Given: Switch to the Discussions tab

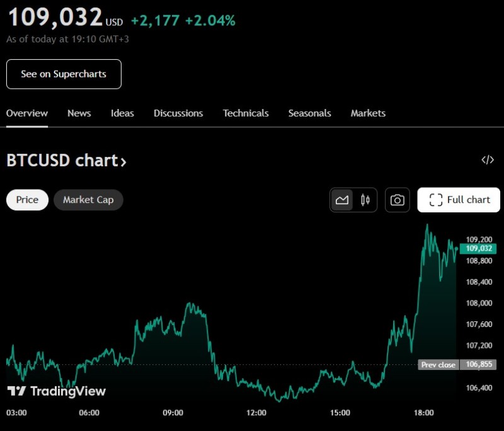Looking at the screenshot, I should [x=178, y=113].
